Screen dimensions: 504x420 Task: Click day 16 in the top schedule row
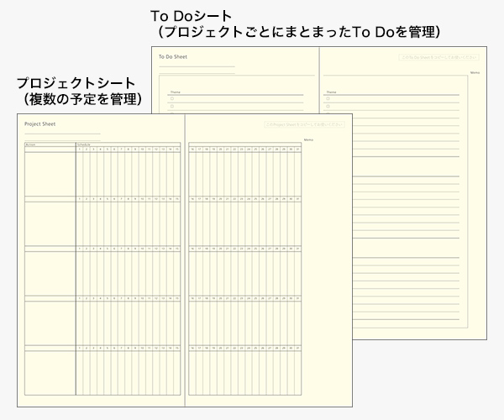pos(192,150)
